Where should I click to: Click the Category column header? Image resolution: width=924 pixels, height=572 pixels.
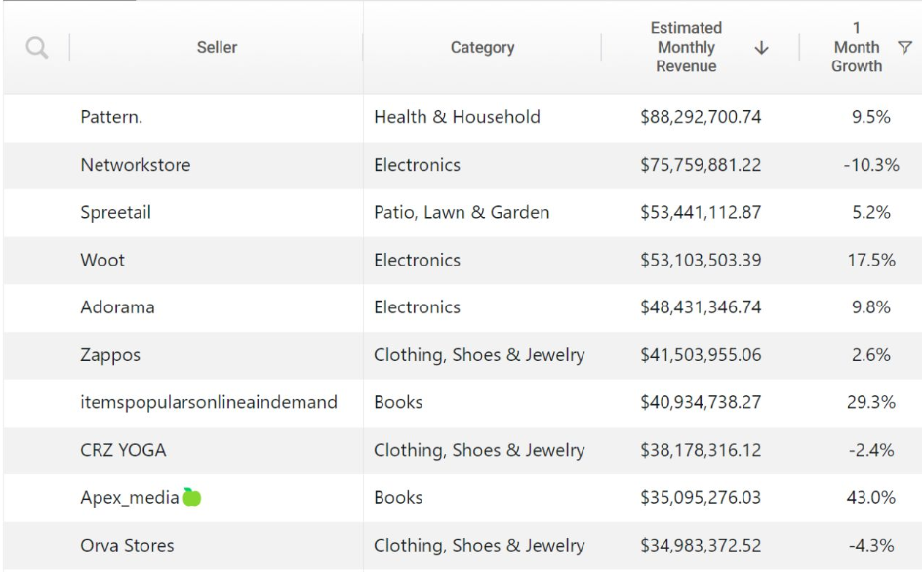click(x=482, y=48)
